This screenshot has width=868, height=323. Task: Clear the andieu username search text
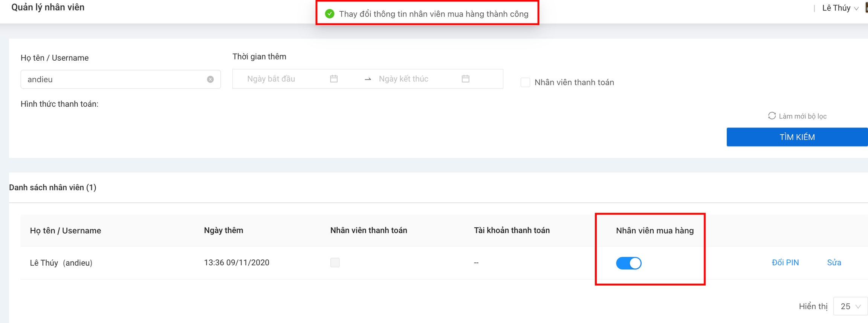click(x=210, y=79)
